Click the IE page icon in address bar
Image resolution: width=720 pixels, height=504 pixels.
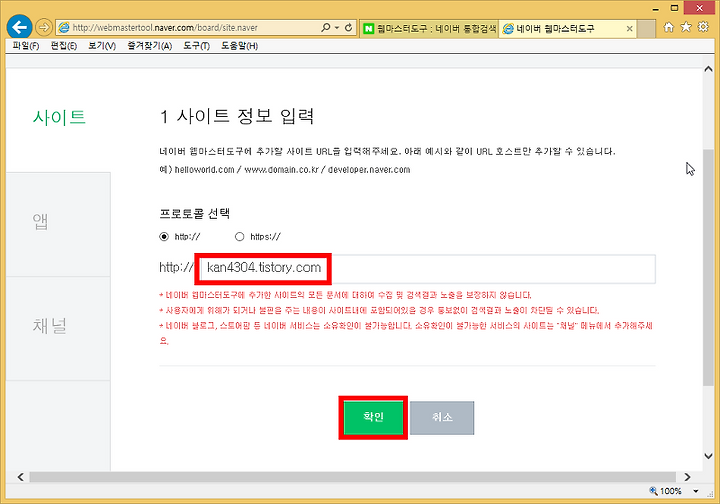(64, 28)
